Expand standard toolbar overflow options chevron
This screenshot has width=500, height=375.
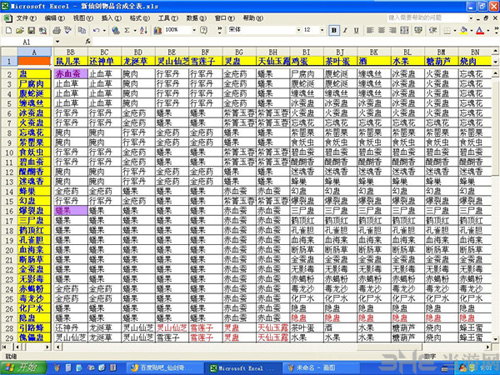(219, 30)
